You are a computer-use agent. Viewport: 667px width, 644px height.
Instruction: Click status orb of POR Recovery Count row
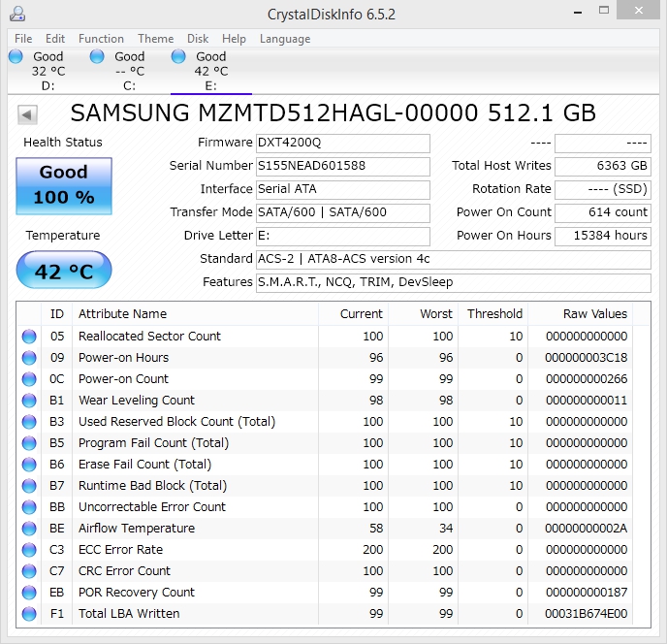point(29,592)
